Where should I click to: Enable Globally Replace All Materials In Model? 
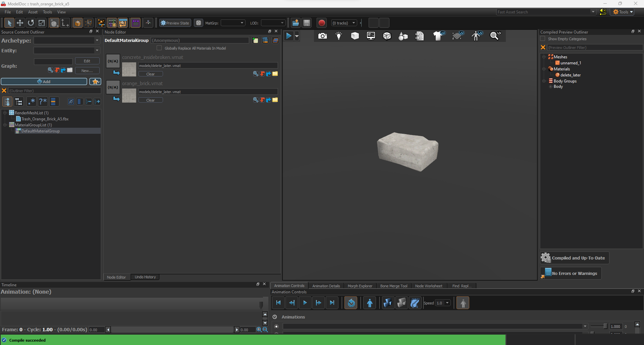[159, 48]
